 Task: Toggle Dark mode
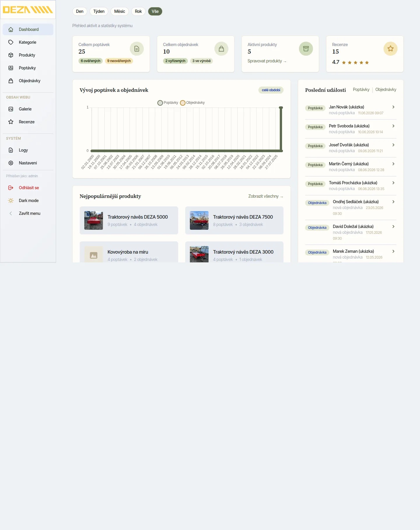point(28,201)
